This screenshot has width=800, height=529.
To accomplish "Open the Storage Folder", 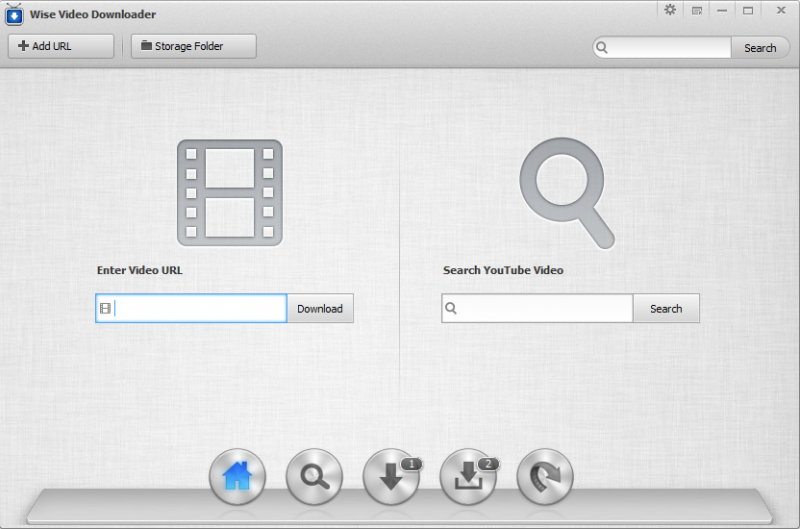I will [x=193, y=46].
